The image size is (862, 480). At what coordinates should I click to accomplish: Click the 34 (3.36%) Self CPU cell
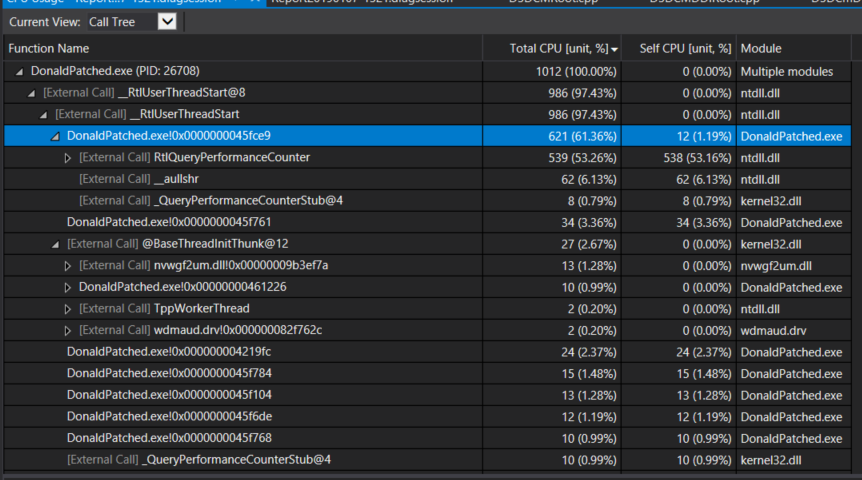click(679, 222)
